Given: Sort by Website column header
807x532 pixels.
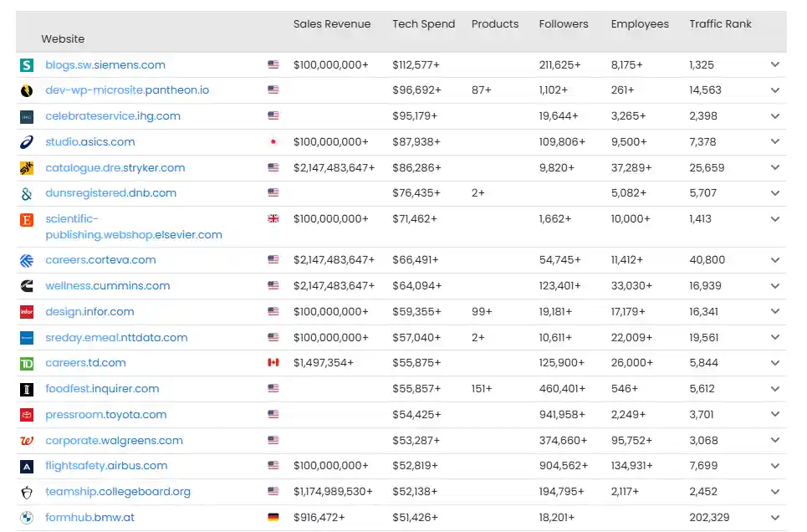Looking at the screenshot, I should 63,39.
